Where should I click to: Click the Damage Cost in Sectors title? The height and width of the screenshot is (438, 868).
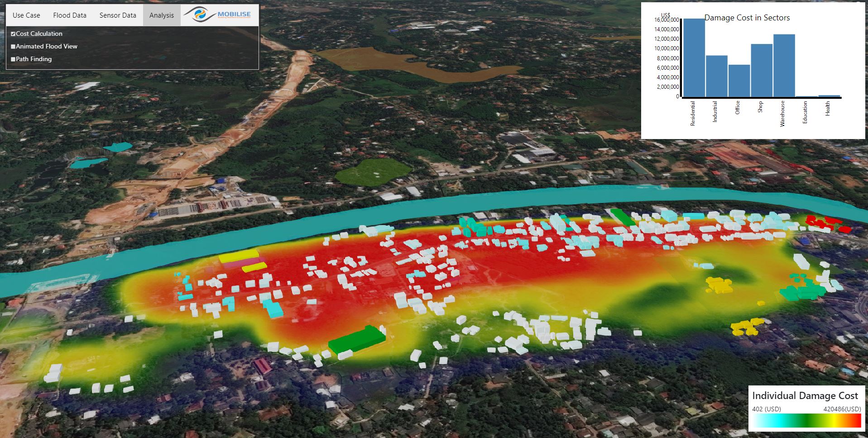pos(747,18)
